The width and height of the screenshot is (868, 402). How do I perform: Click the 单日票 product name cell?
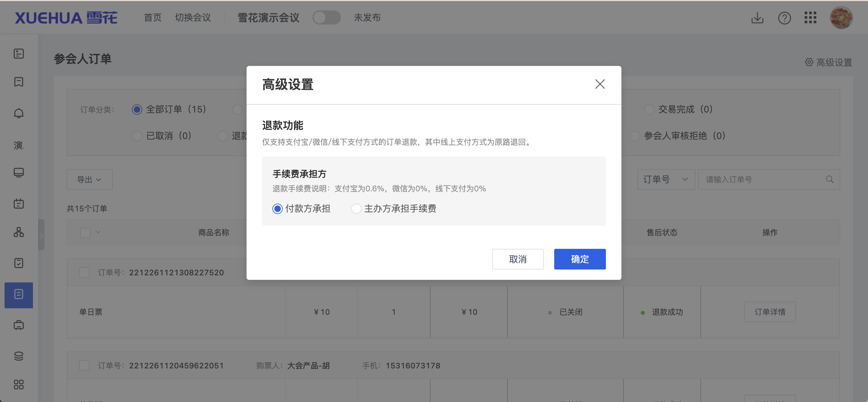pyautogui.click(x=90, y=312)
